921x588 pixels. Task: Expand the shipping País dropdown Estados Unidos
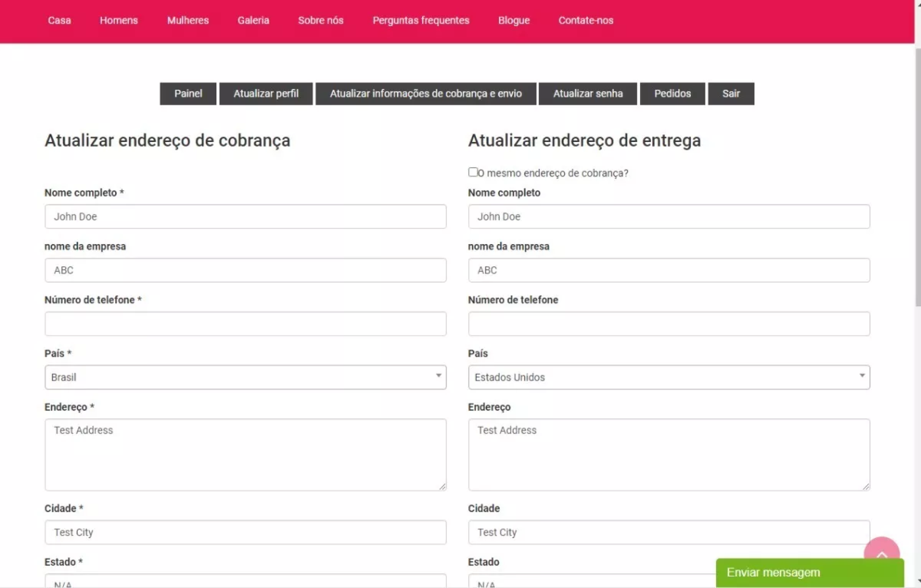[668, 377]
